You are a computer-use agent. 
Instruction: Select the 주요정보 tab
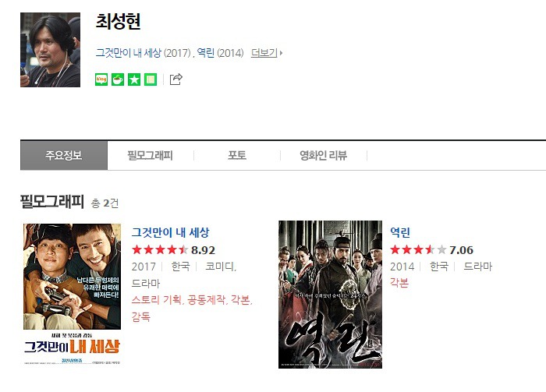click(x=64, y=156)
